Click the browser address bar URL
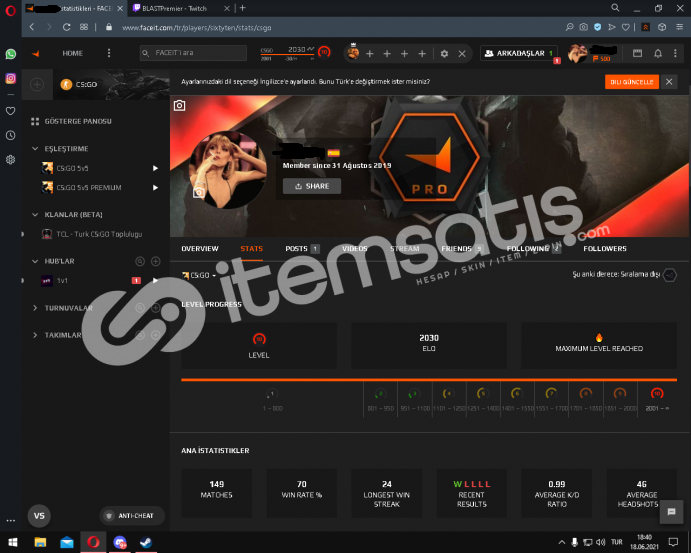This screenshot has width=691, height=553. pos(197,27)
